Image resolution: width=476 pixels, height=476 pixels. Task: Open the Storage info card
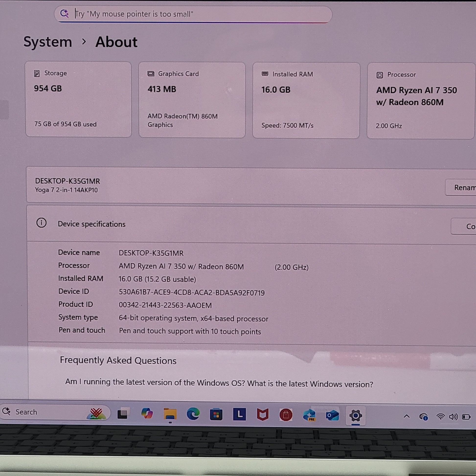(x=78, y=99)
